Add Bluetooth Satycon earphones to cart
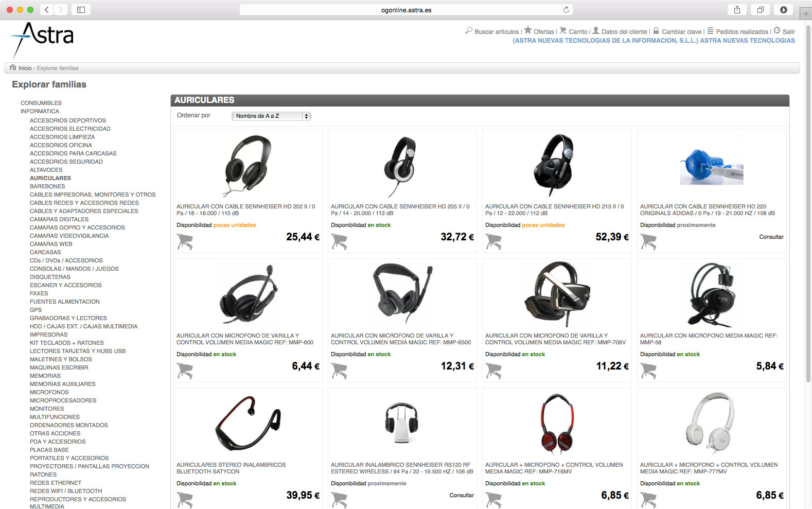 tap(185, 500)
